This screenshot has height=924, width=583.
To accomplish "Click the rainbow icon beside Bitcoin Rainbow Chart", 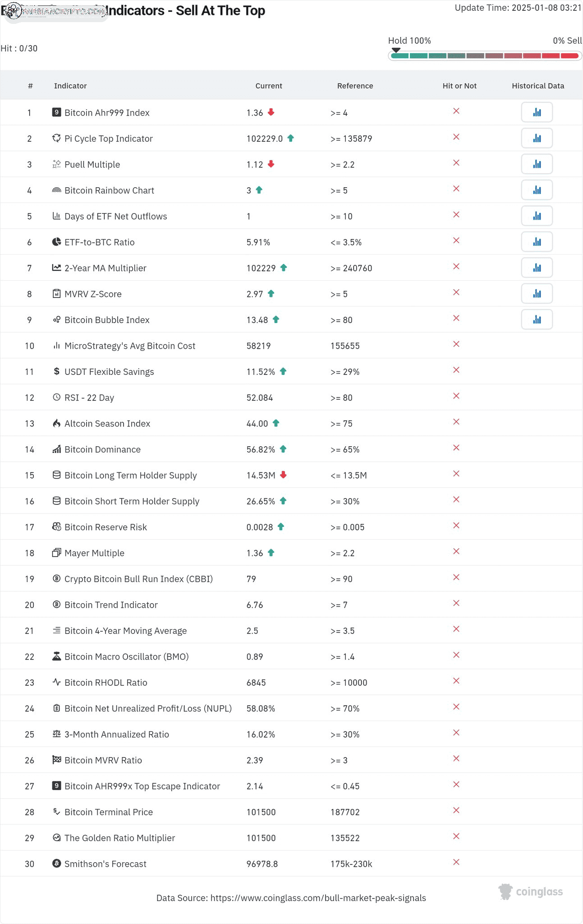I will click(x=56, y=190).
